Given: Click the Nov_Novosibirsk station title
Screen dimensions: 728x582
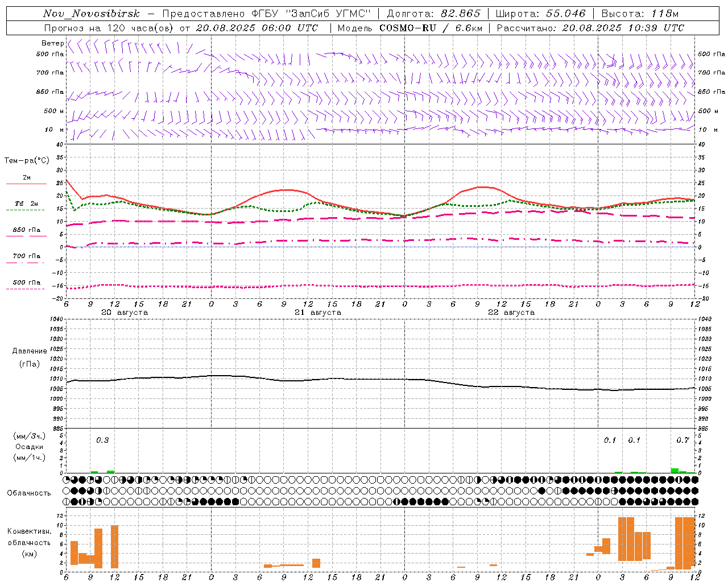Looking at the screenshot, I should click(91, 14).
